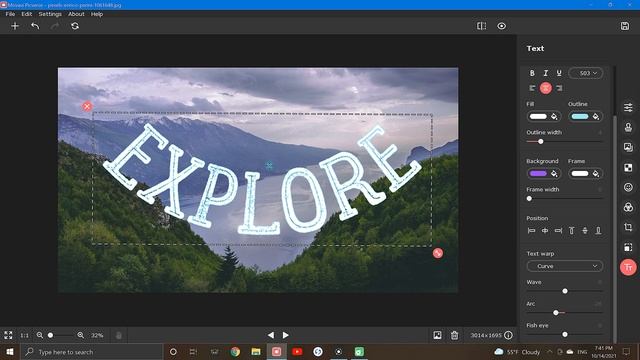Click the Frame width slider handle

point(529,199)
